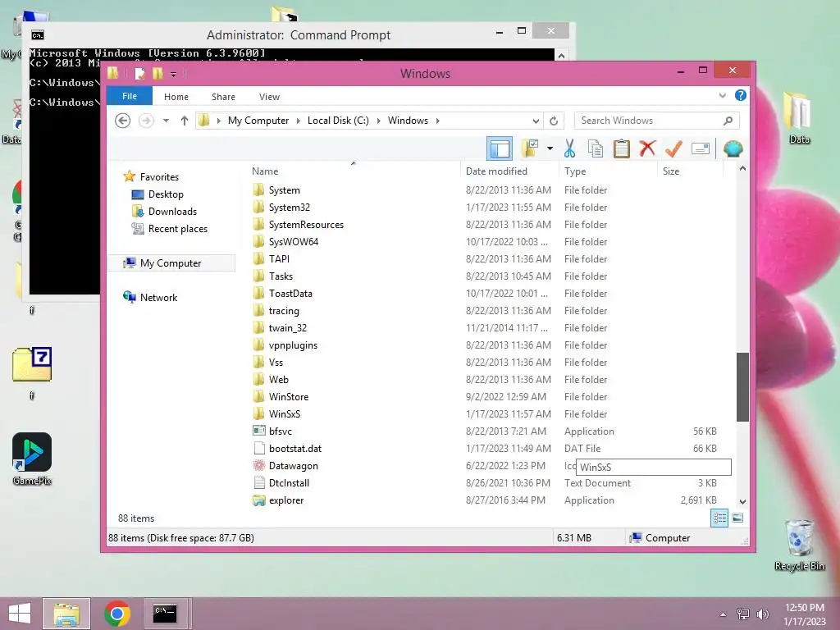Select the SysWOW64 folder
Screen dimensions: 840x630
point(294,242)
